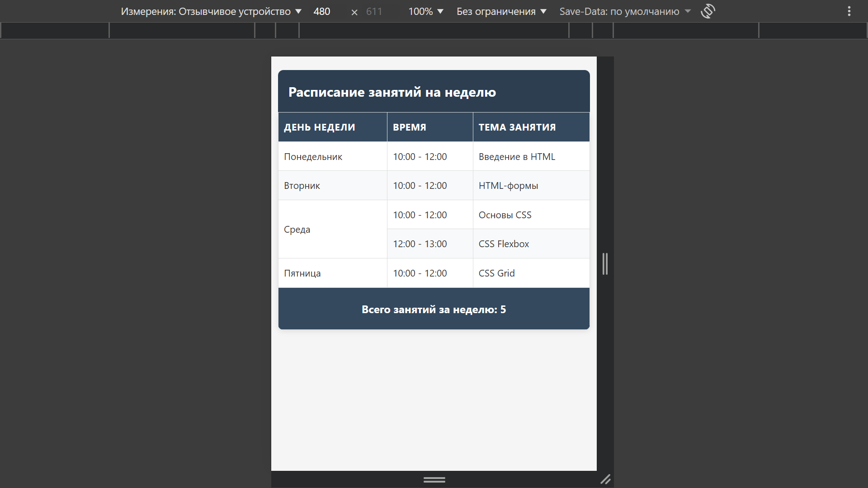
Task: Expand the Без ограничения throttling dropdown
Action: [x=501, y=11]
